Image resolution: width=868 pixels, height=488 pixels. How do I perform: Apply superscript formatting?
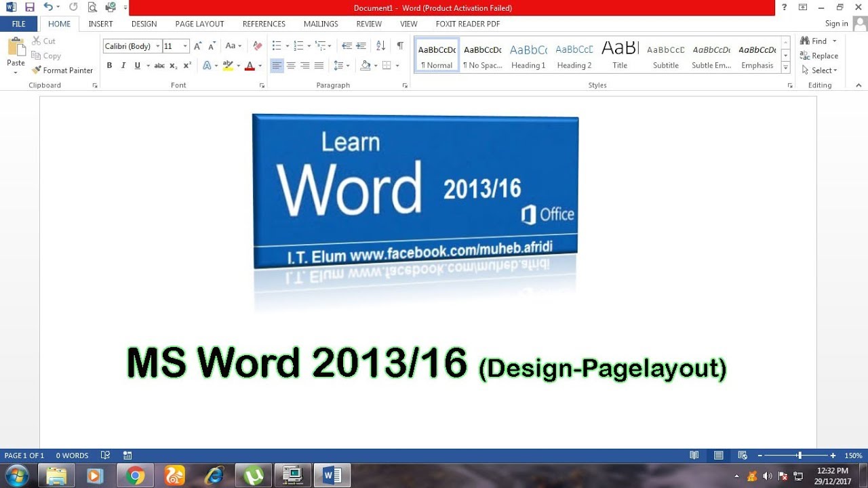(187, 66)
